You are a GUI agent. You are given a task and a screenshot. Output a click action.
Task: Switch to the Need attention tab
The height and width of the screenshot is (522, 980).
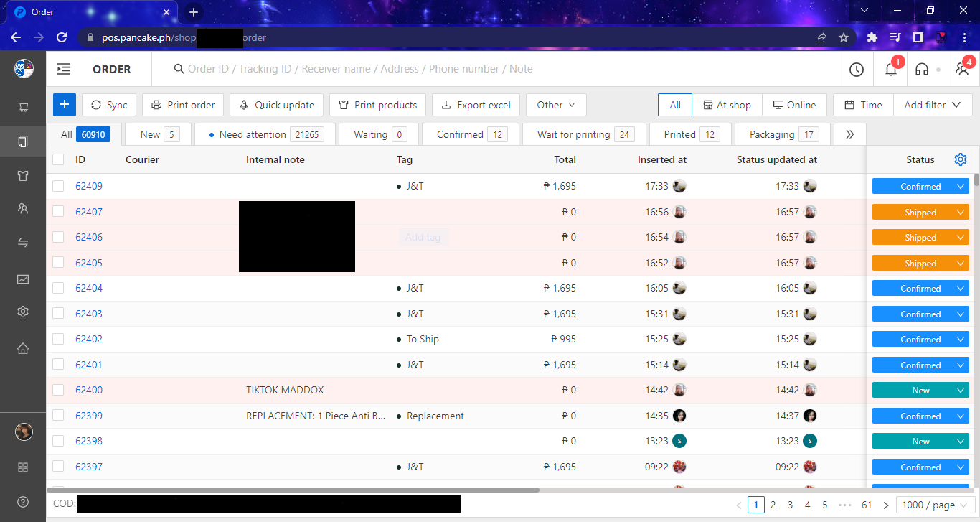(266, 134)
